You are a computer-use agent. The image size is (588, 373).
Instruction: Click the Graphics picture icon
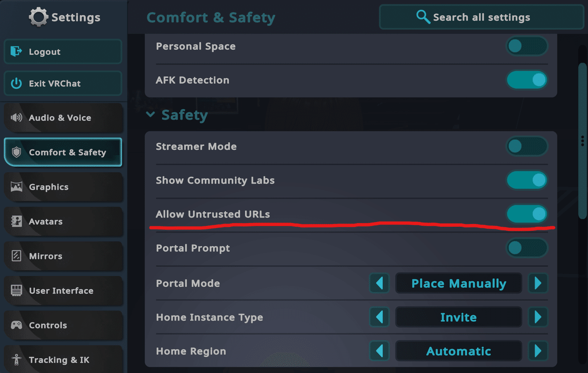(16, 187)
